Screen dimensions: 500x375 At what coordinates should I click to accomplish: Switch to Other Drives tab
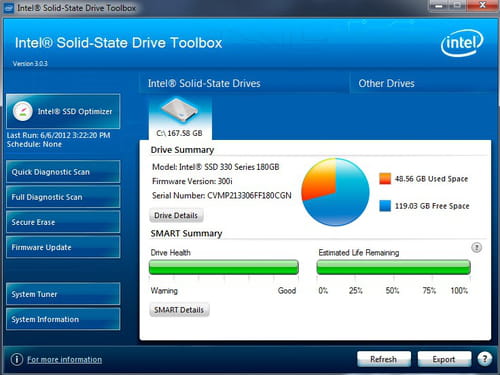pos(387,83)
